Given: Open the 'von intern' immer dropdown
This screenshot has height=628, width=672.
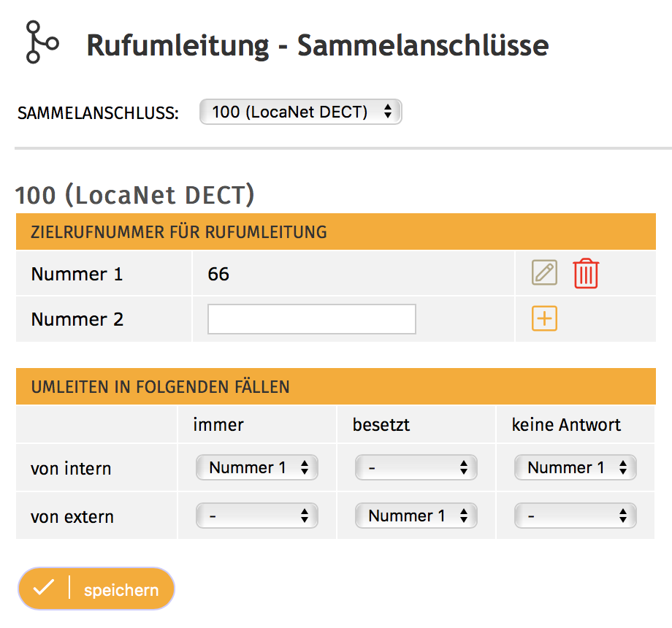Looking at the screenshot, I should [x=256, y=468].
